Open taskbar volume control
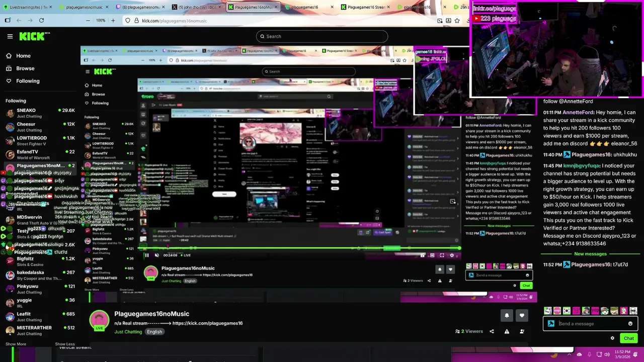This screenshot has height=362, width=644. click(607, 354)
